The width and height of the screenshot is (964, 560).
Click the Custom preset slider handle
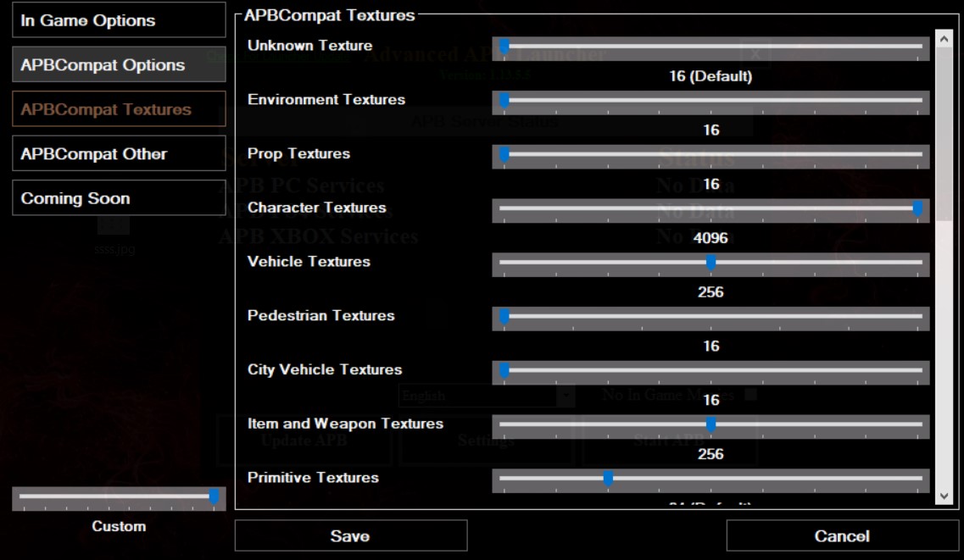tap(214, 496)
